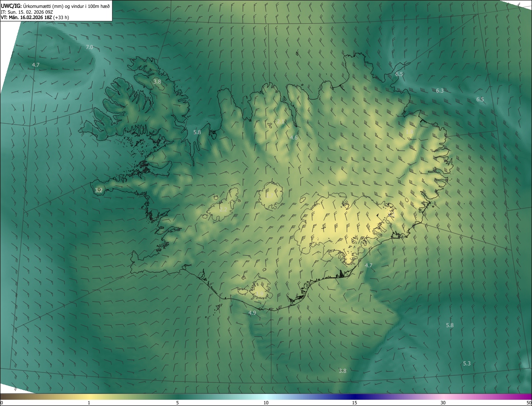Click the "4.9" value at the south coast
Screen dimensions: 532x406
[x=252, y=313]
